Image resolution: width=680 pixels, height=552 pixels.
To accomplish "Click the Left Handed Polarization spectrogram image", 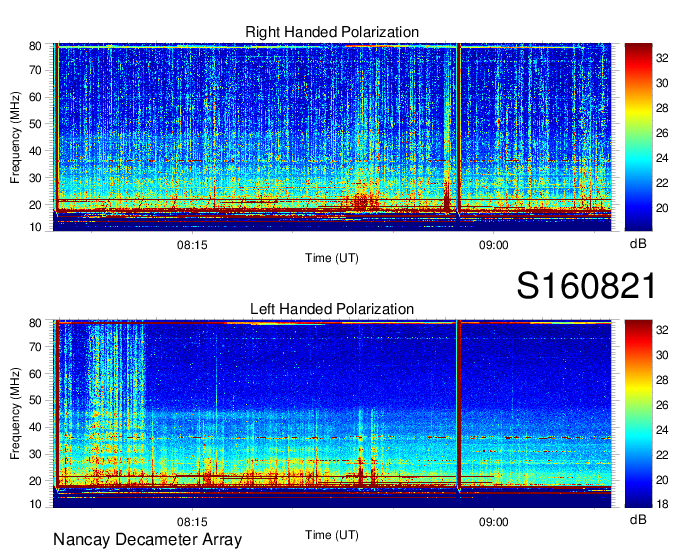I will (x=332, y=414).
